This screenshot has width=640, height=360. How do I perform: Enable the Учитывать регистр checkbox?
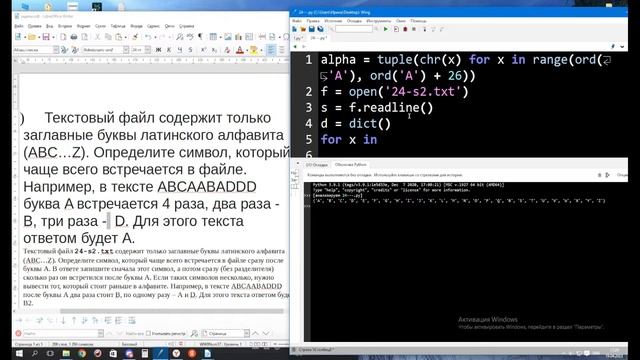[x=148, y=333]
